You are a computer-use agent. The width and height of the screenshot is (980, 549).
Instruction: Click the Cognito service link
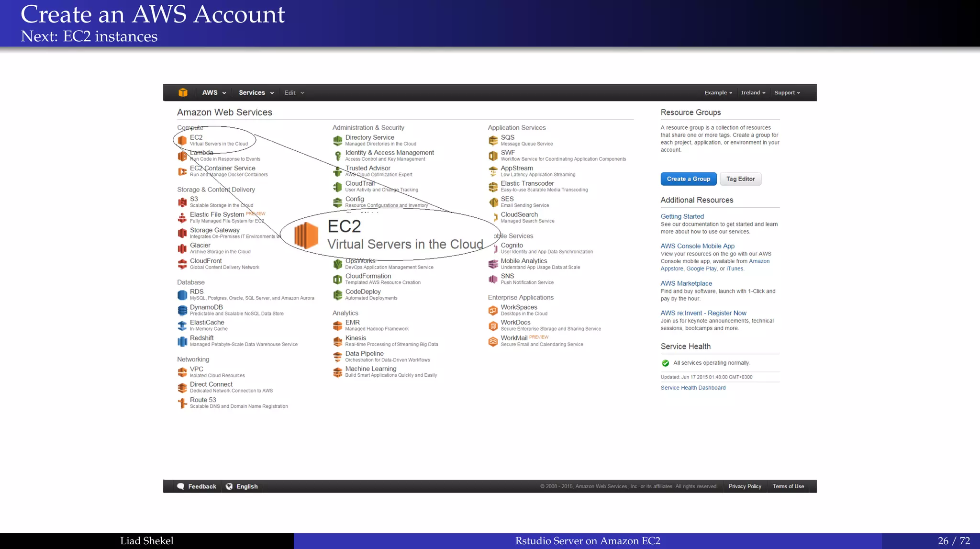pos(512,245)
